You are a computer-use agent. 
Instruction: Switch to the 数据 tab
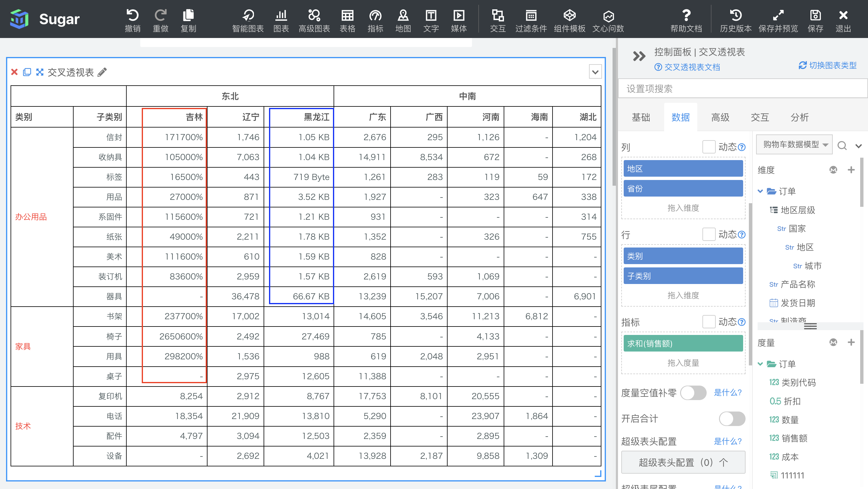(680, 117)
